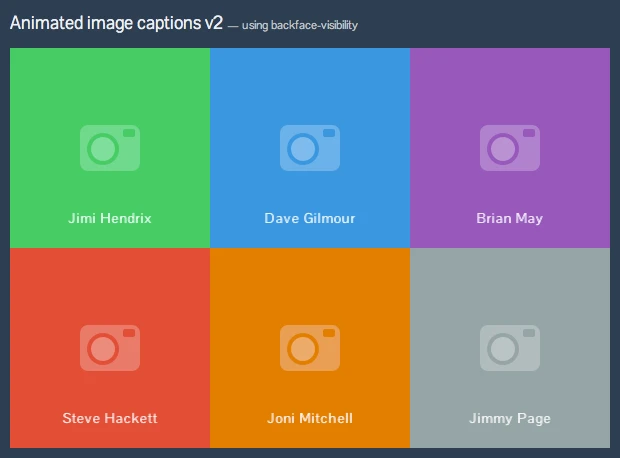Select the Steve Hackett caption text

(110, 418)
